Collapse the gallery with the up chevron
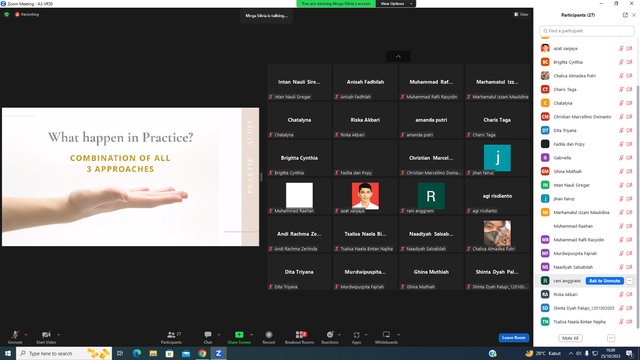The width and height of the screenshot is (640, 360). click(398, 56)
